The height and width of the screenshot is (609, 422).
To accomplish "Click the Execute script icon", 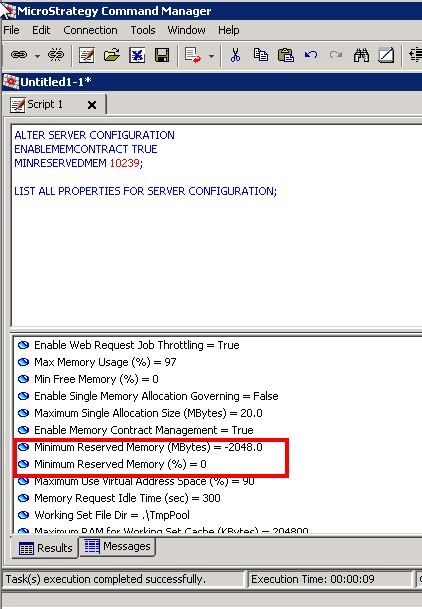I will pyautogui.click(x=193, y=55).
